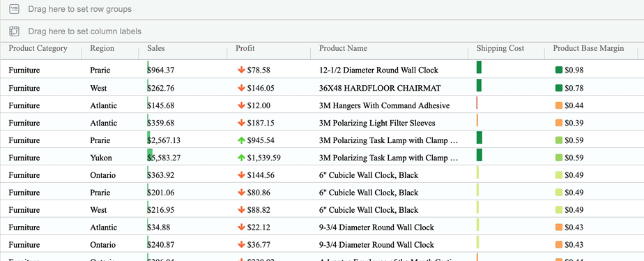Select the Region column header
Image resolution: width=644 pixels, height=261 pixels.
click(x=102, y=48)
